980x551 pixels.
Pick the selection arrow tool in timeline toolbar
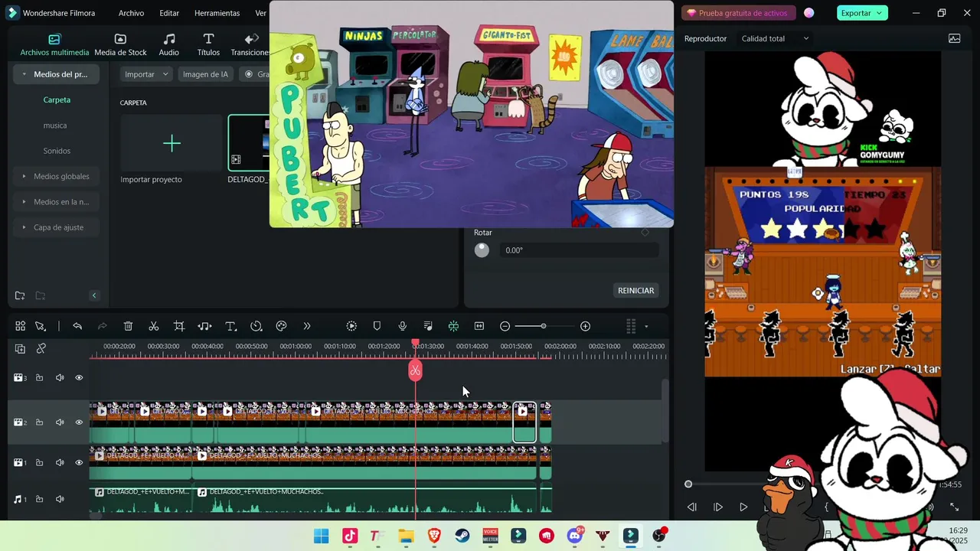click(41, 326)
